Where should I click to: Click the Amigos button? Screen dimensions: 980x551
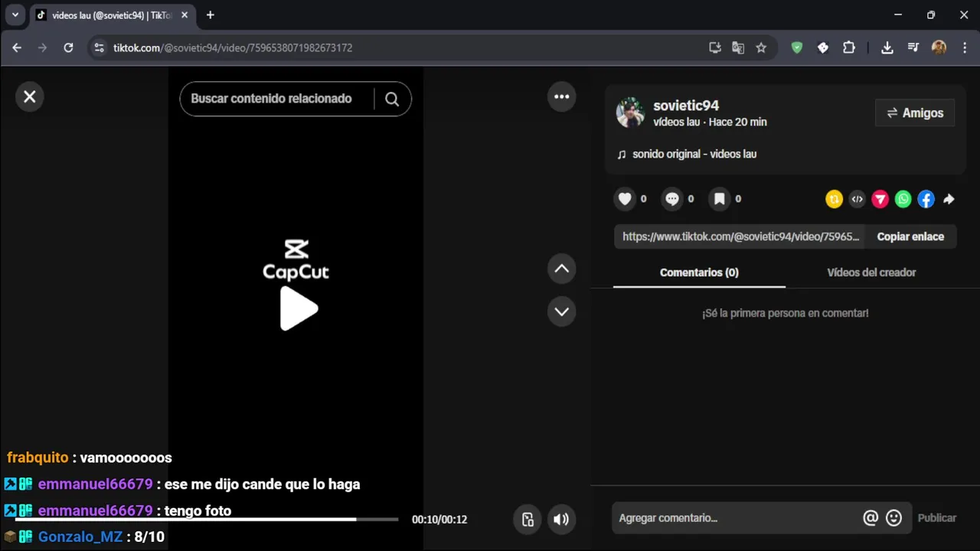[x=915, y=112]
